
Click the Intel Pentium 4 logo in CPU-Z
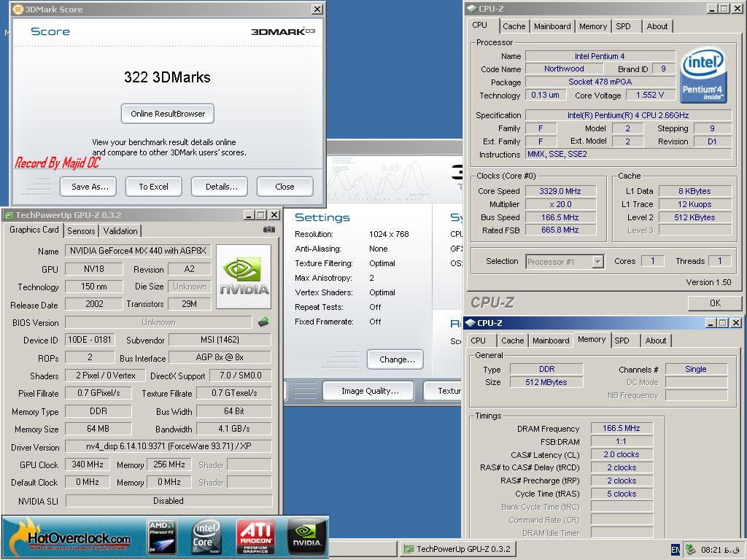tap(703, 74)
